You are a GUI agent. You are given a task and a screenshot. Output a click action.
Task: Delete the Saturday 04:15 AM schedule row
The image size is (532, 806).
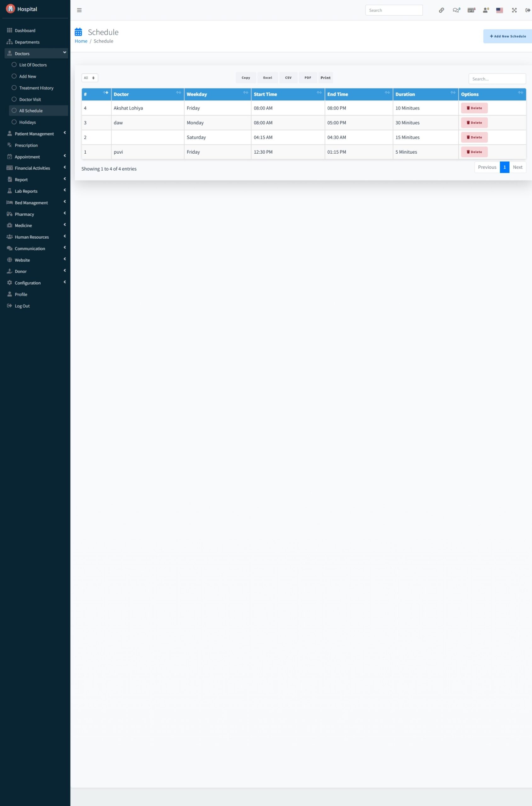pos(474,137)
